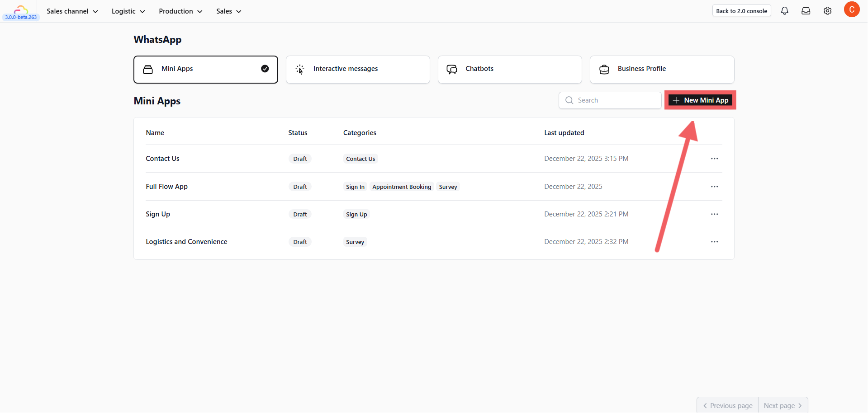Click the Categories column header
This screenshot has width=868, height=413.
coord(360,133)
